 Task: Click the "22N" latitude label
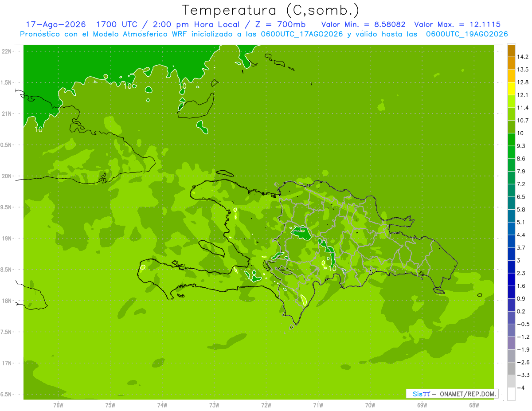(x=7, y=51)
